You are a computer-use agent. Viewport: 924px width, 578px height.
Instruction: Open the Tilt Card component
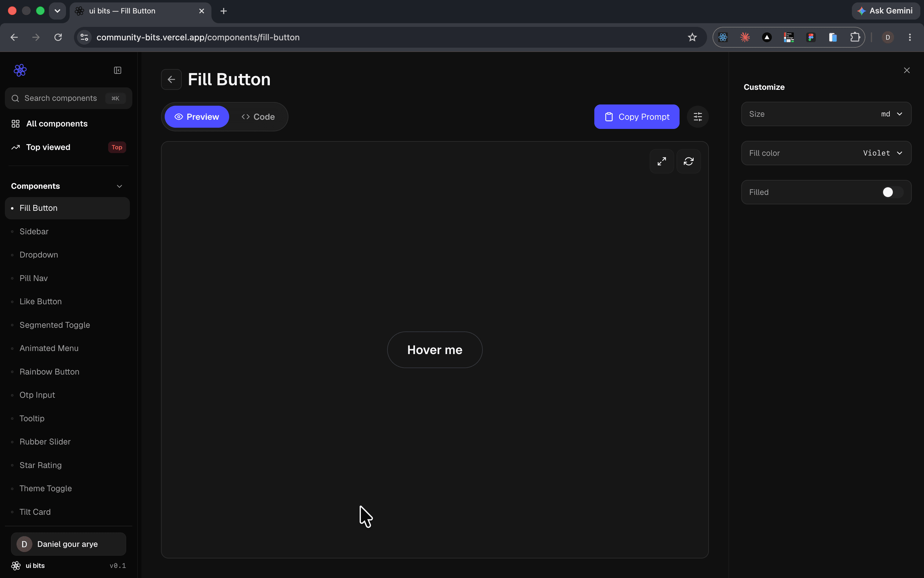tap(67, 512)
